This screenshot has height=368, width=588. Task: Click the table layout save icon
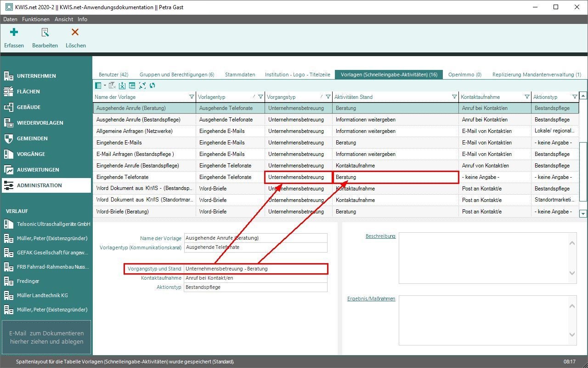click(x=132, y=86)
